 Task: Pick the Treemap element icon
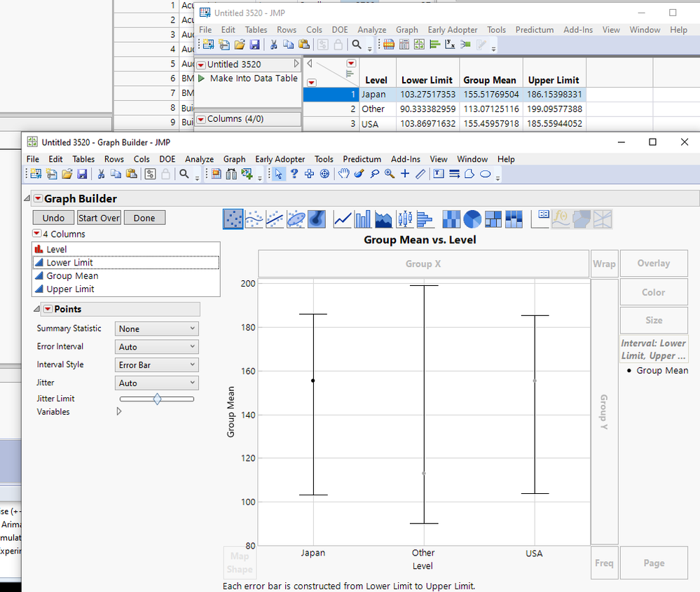point(494,219)
